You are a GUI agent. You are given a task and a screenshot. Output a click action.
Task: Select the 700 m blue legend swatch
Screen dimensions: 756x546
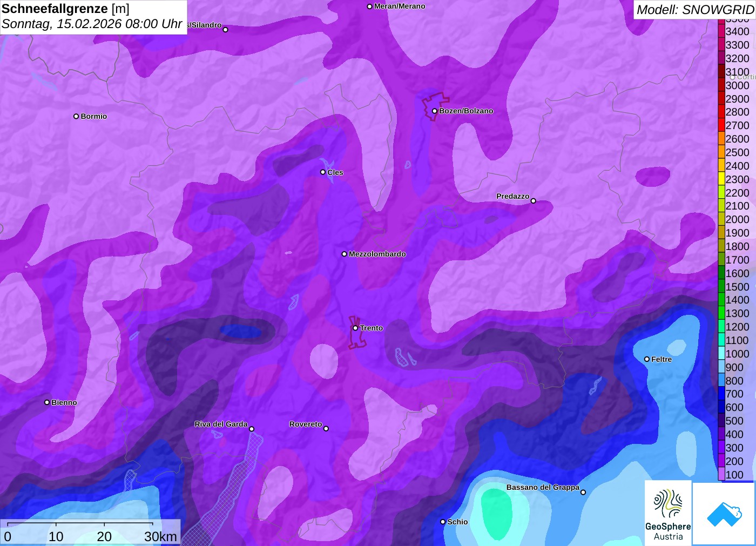coord(721,394)
